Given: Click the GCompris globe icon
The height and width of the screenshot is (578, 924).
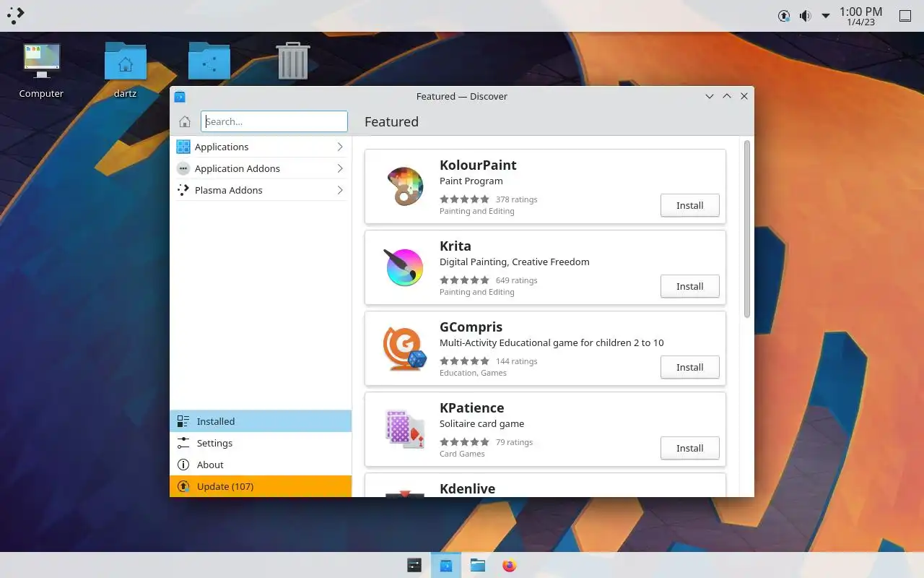Looking at the screenshot, I should click(404, 348).
